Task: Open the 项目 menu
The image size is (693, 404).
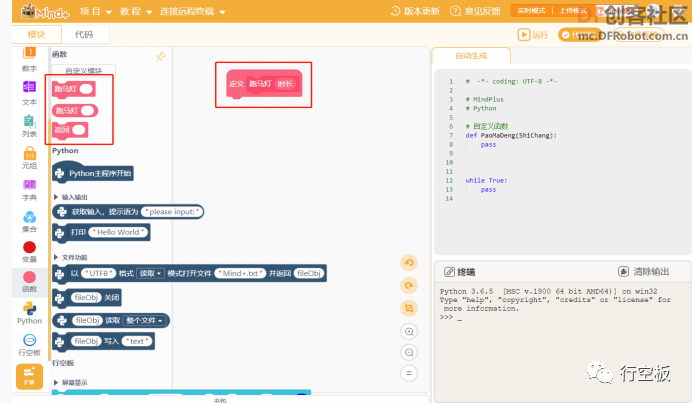Action: [95, 11]
